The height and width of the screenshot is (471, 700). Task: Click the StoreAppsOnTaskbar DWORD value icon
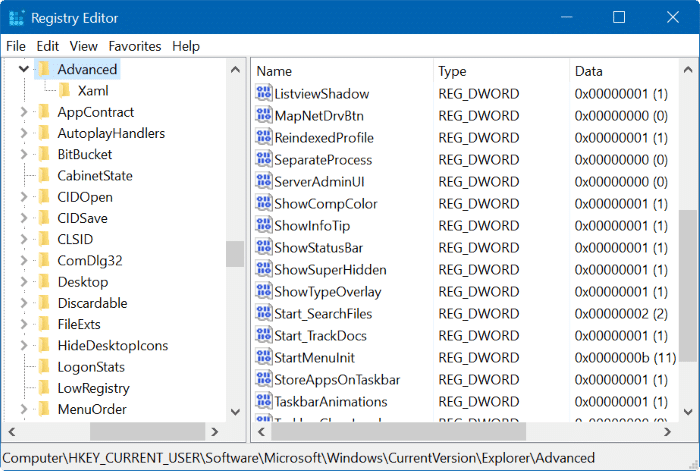point(264,379)
